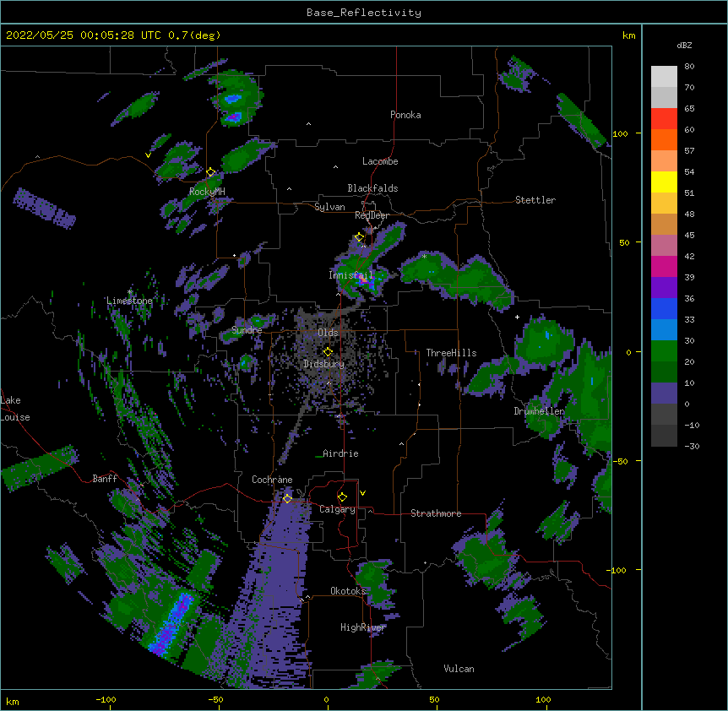This screenshot has width=728, height=711.
Task: Pick the blue swatch between 36 and 33
Action: (x=664, y=308)
